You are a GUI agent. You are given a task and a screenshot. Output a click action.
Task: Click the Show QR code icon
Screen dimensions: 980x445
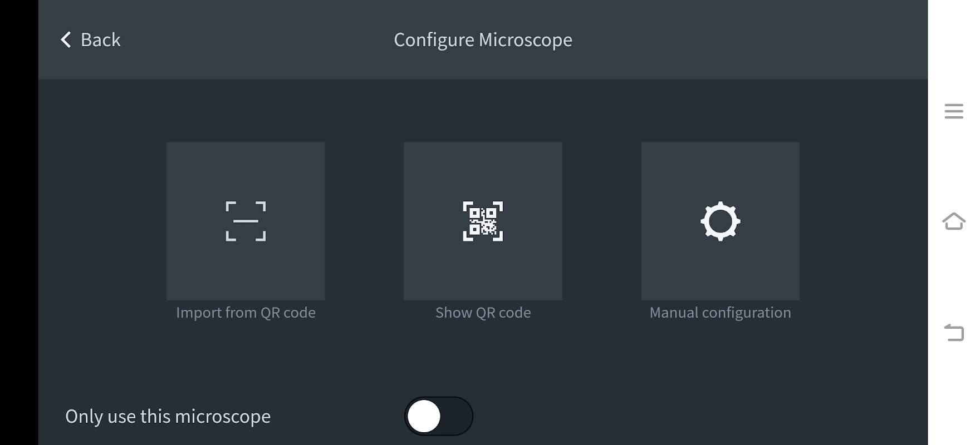pyautogui.click(x=483, y=221)
